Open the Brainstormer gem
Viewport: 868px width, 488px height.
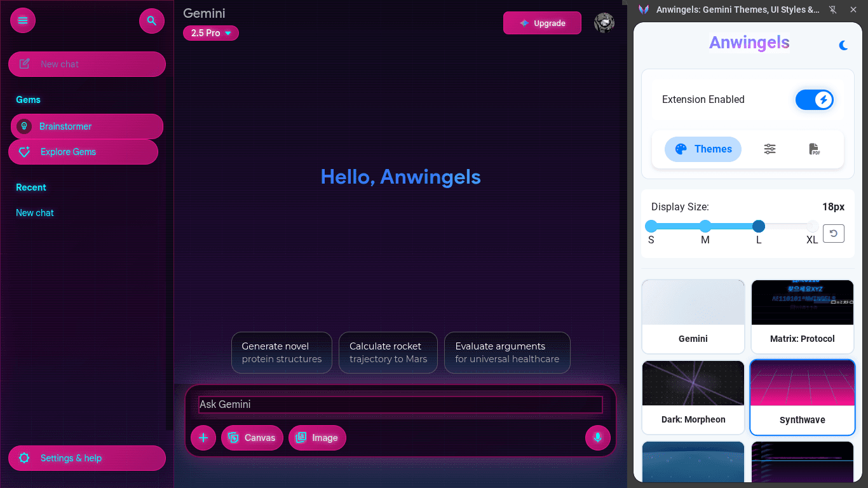click(x=87, y=126)
